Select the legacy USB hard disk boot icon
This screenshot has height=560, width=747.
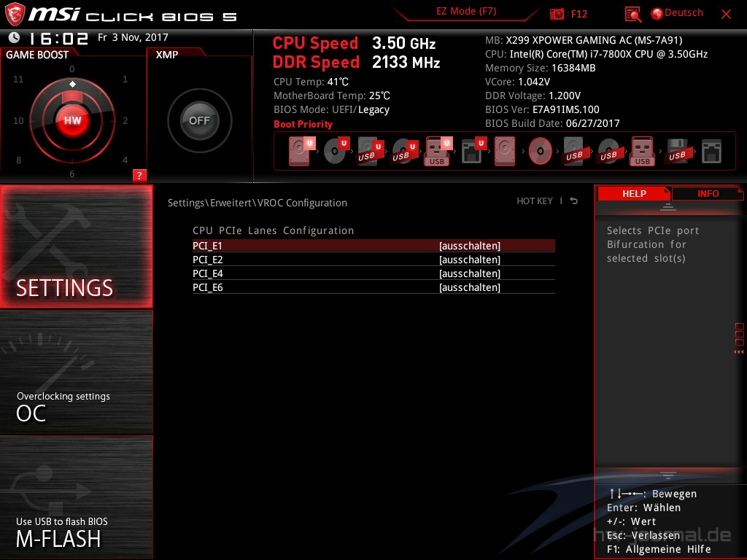pos(574,151)
